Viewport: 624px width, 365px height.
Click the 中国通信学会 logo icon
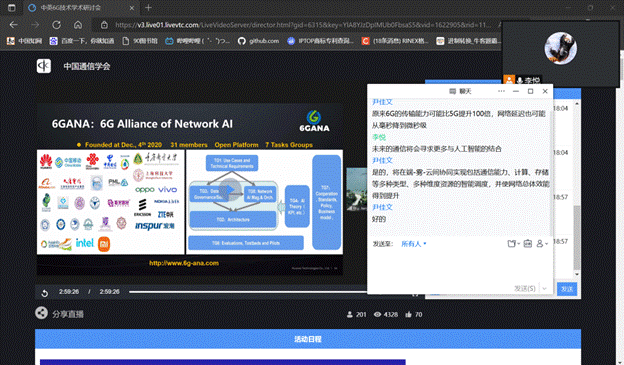44,66
